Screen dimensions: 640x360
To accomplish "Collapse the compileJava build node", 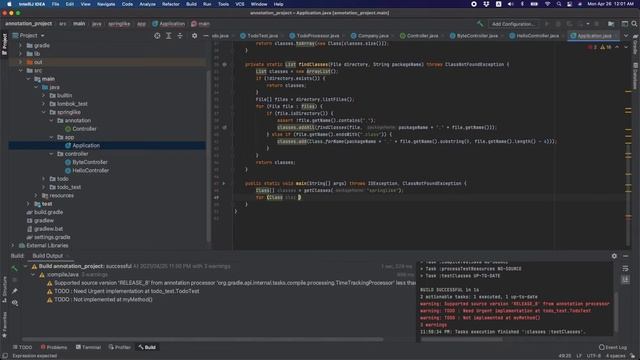I will (33, 275).
